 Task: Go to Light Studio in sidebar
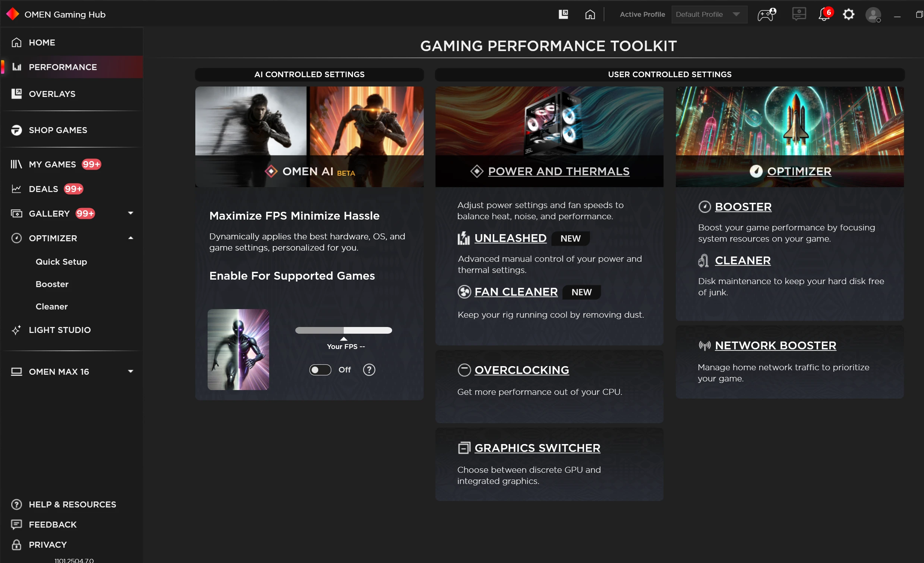pyautogui.click(x=60, y=330)
